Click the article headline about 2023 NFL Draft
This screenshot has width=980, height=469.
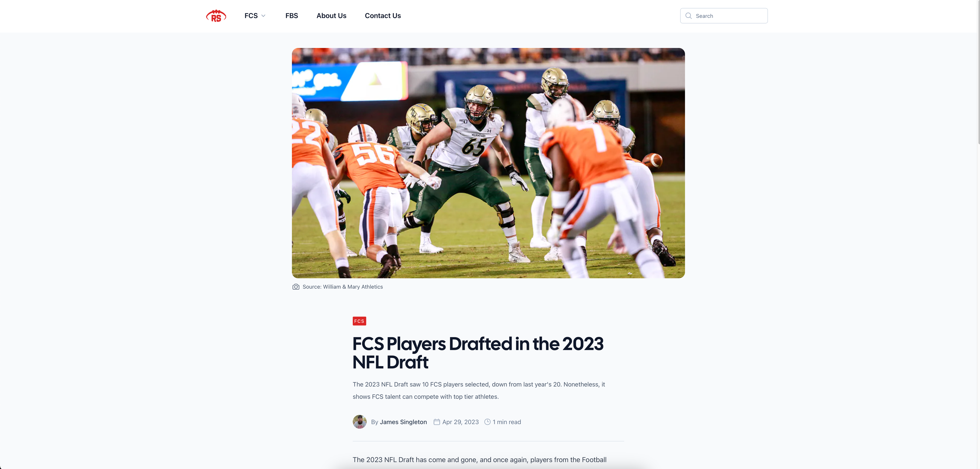[x=478, y=353]
